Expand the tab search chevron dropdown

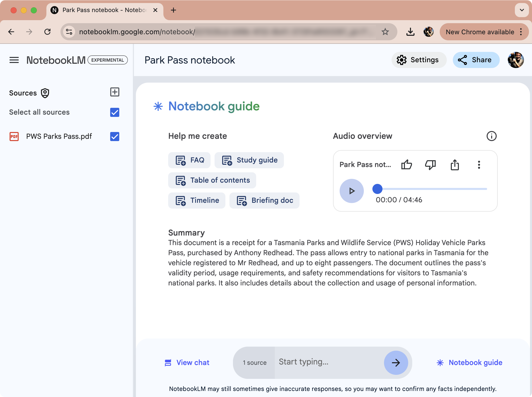[x=522, y=10]
